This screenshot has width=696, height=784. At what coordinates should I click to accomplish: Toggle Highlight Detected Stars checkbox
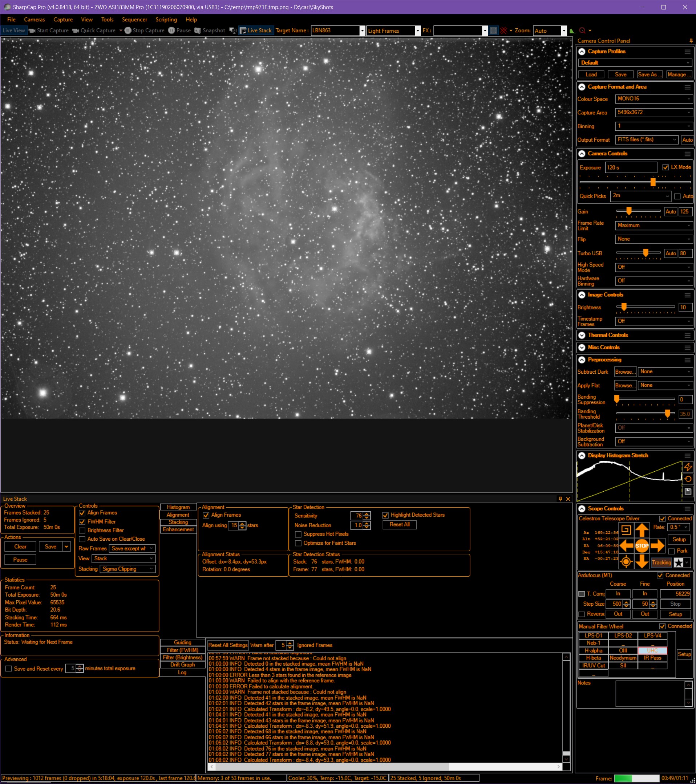pyautogui.click(x=386, y=515)
